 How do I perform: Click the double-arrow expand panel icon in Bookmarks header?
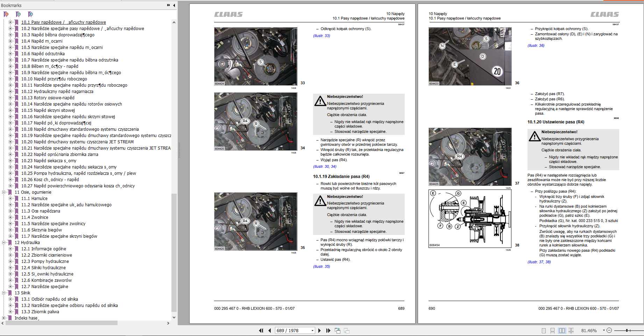(x=169, y=5)
